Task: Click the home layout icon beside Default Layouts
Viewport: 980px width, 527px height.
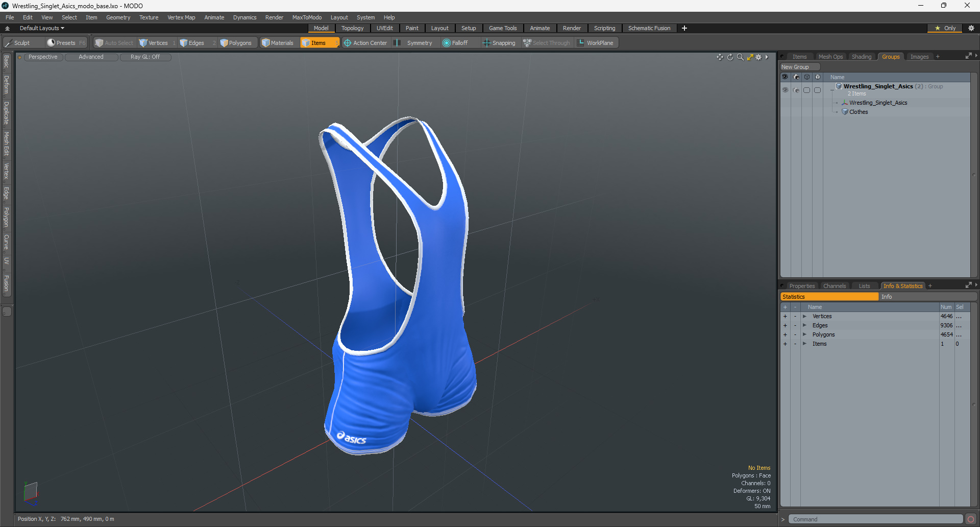Action: [x=7, y=29]
